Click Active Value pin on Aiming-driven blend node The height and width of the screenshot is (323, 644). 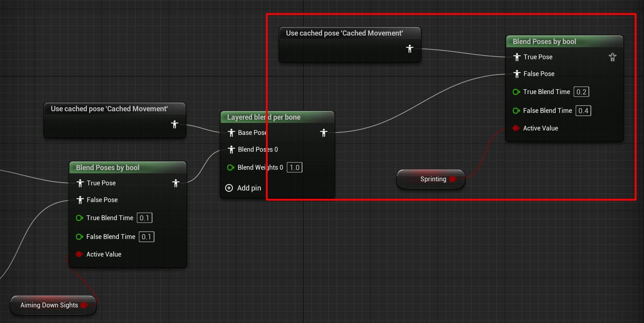point(79,254)
